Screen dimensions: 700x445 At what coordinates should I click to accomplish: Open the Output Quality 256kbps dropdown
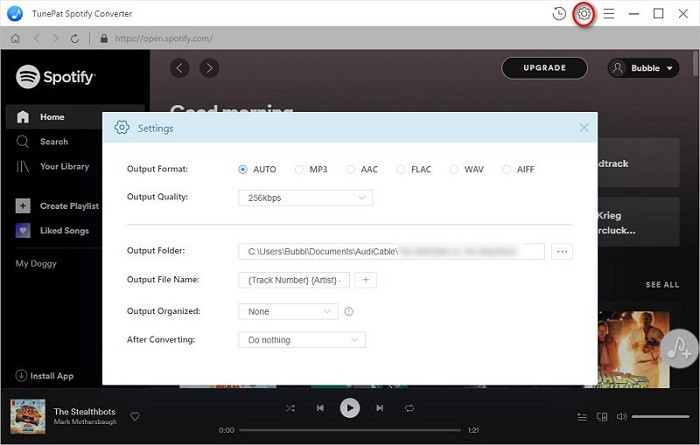pyautogui.click(x=305, y=198)
